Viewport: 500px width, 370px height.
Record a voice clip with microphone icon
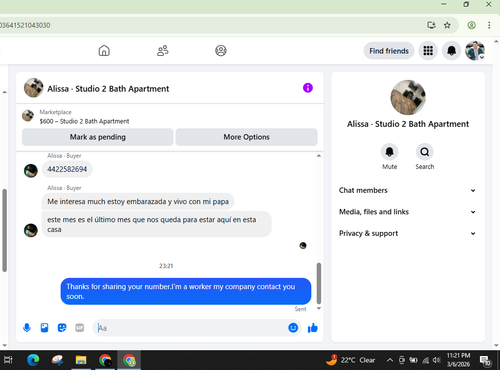point(27,328)
